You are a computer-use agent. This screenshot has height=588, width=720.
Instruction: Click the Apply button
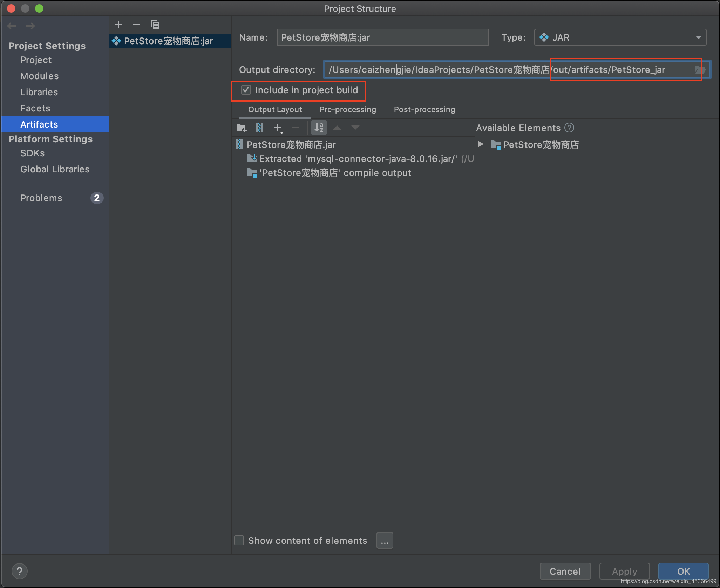click(624, 571)
